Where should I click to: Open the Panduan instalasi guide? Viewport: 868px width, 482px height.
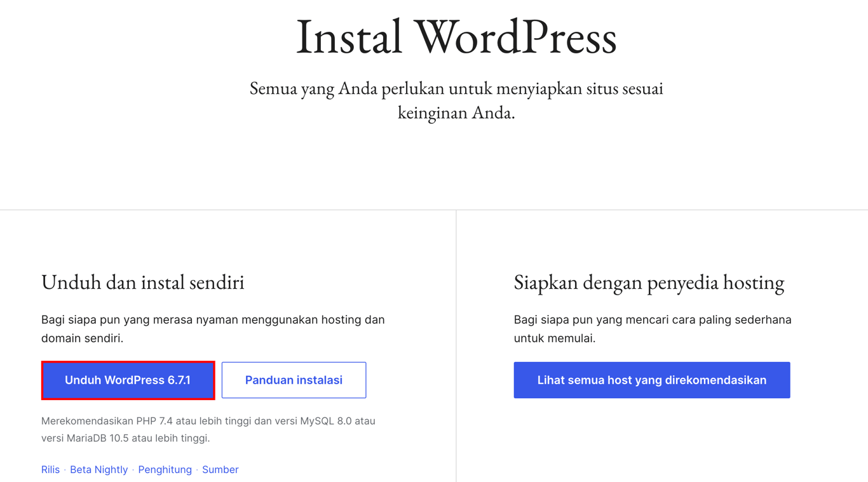pyautogui.click(x=294, y=380)
